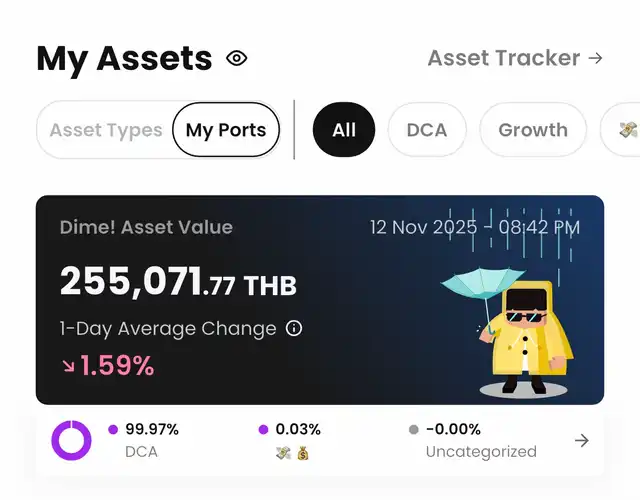Select the All filter chip
The width and height of the screenshot is (640, 500).
coord(344,130)
